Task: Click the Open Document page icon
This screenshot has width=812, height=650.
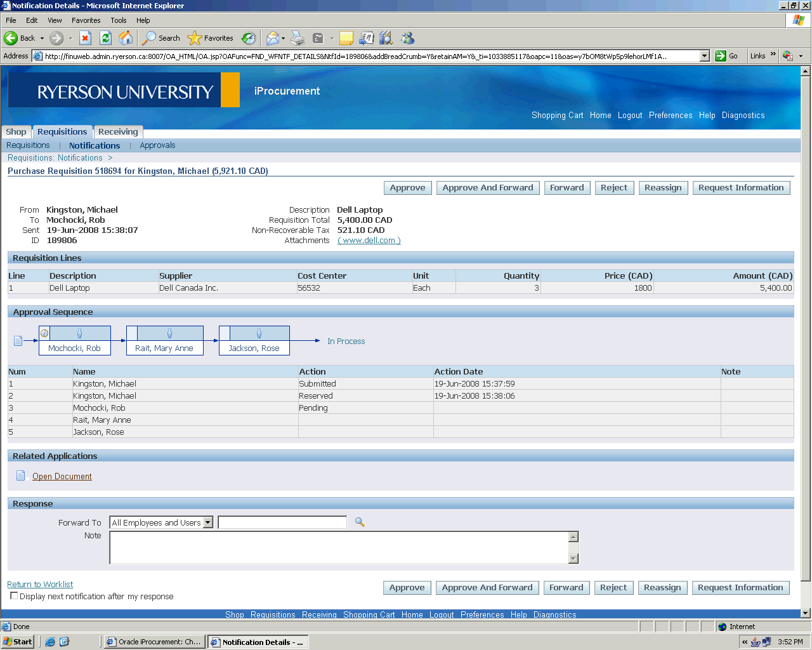Action: tap(20, 476)
